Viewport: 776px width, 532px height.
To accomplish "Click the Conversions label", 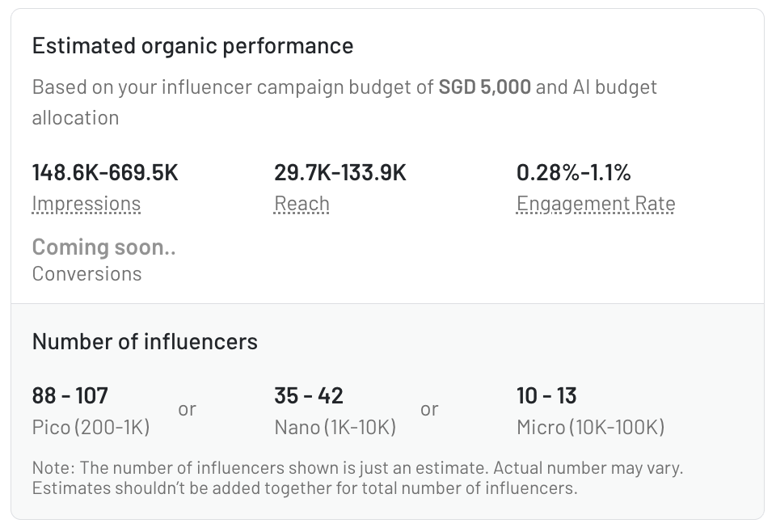I will click(87, 273).
